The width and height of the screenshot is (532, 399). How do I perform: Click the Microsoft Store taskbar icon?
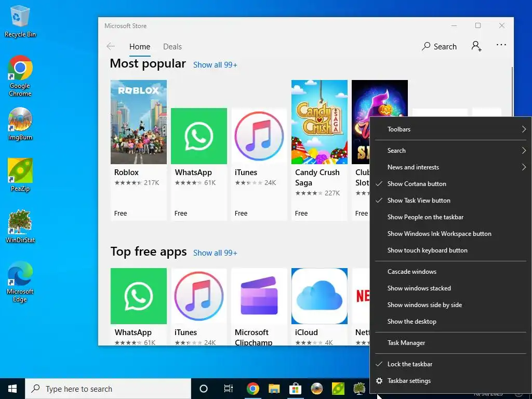tap(296, 389)
